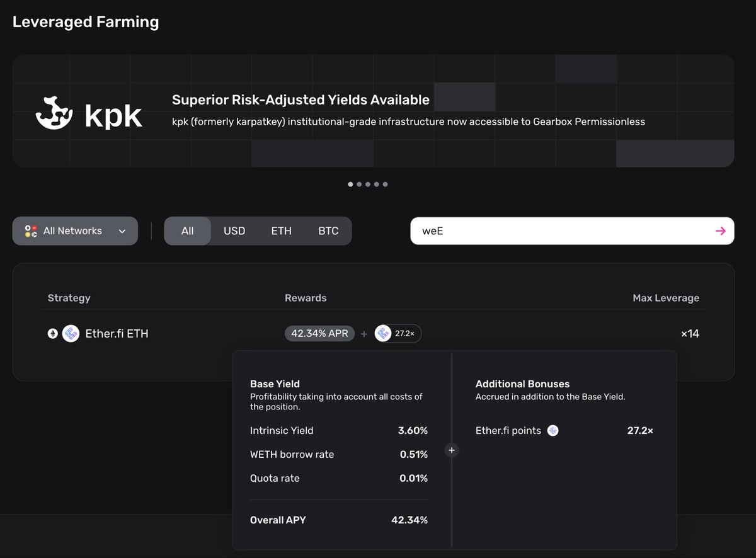Image resolution: width=756 pixels, height=558 pixels.
Task: Select the USD filter tab
Action: [x=234, y=231]
